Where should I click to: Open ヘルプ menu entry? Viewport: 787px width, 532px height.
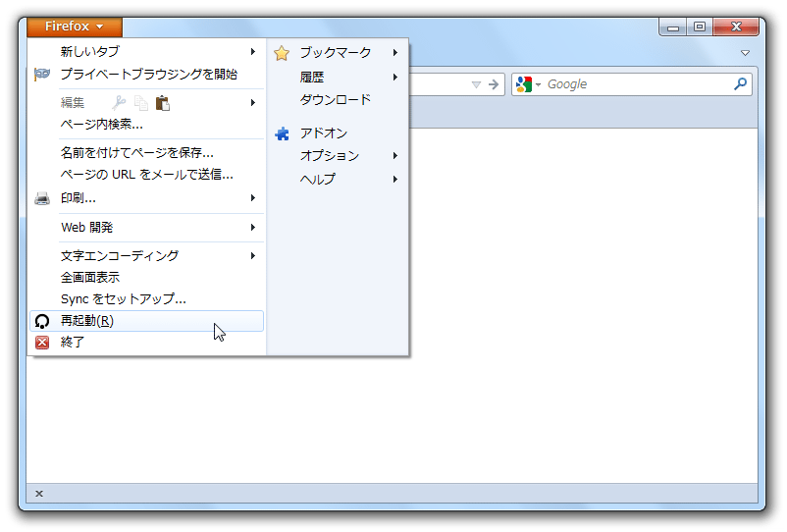[339, 180]
